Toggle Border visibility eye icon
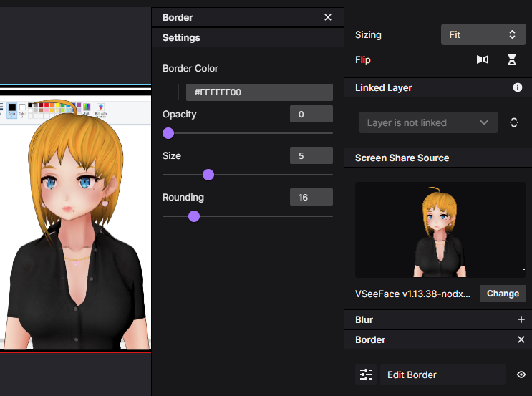 521,375
